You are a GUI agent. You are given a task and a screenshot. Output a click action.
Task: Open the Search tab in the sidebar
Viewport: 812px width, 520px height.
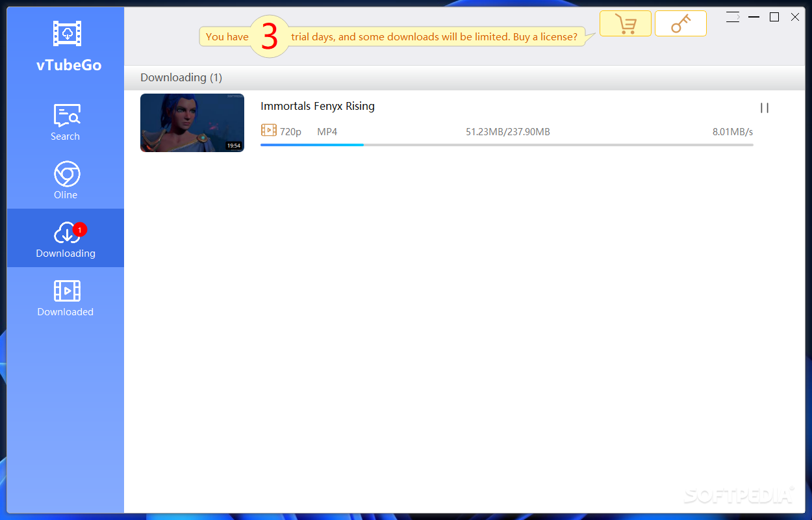pos(66,122)
